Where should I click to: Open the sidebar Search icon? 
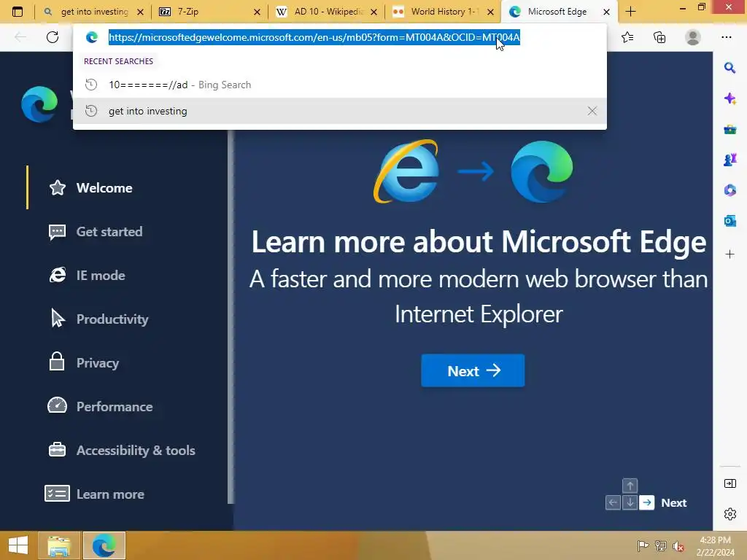pos(729,68)
